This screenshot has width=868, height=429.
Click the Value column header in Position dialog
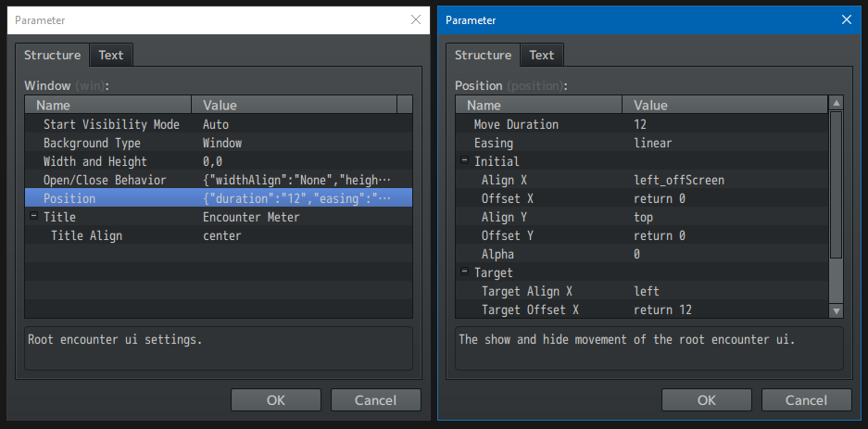(x=725, y=106)
